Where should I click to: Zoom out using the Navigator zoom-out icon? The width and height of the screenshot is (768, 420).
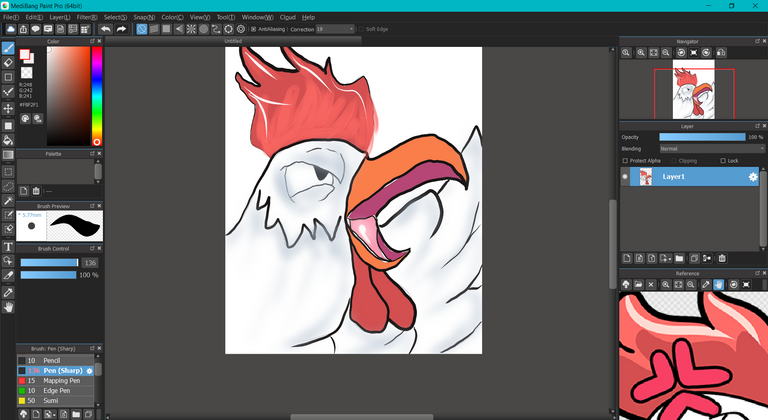pos(666,52)
